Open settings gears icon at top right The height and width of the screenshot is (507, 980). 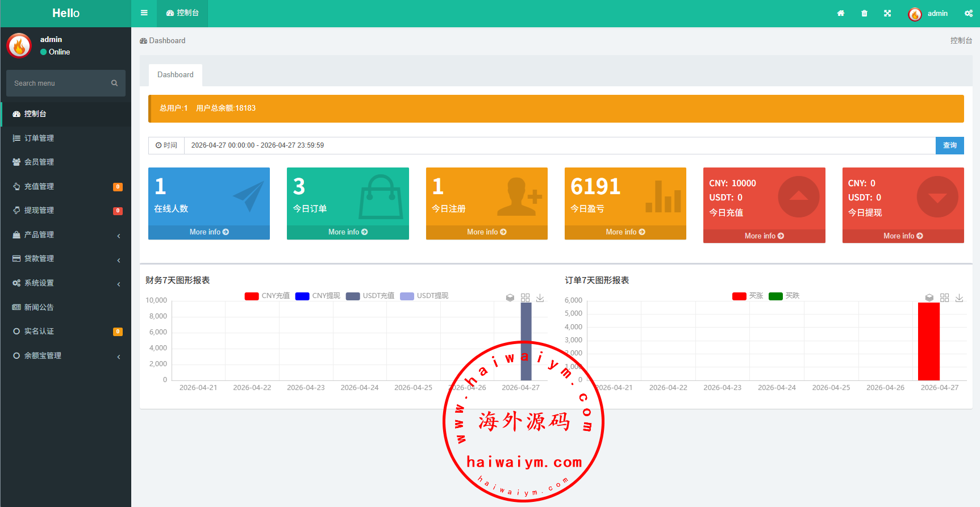pos(969,14)
